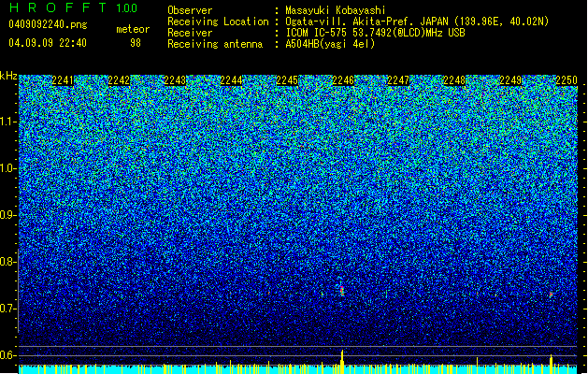Click the Receiver field label
This screenshot has height=374, width=588.
pyautogui.click(x=190, y=33)
